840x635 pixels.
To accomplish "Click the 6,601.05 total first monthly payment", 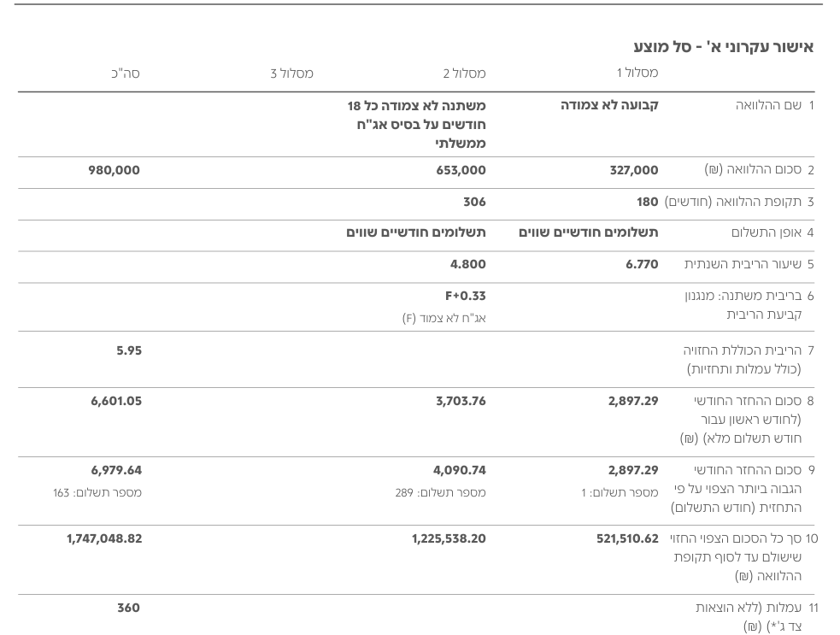I will coord(116,401).
